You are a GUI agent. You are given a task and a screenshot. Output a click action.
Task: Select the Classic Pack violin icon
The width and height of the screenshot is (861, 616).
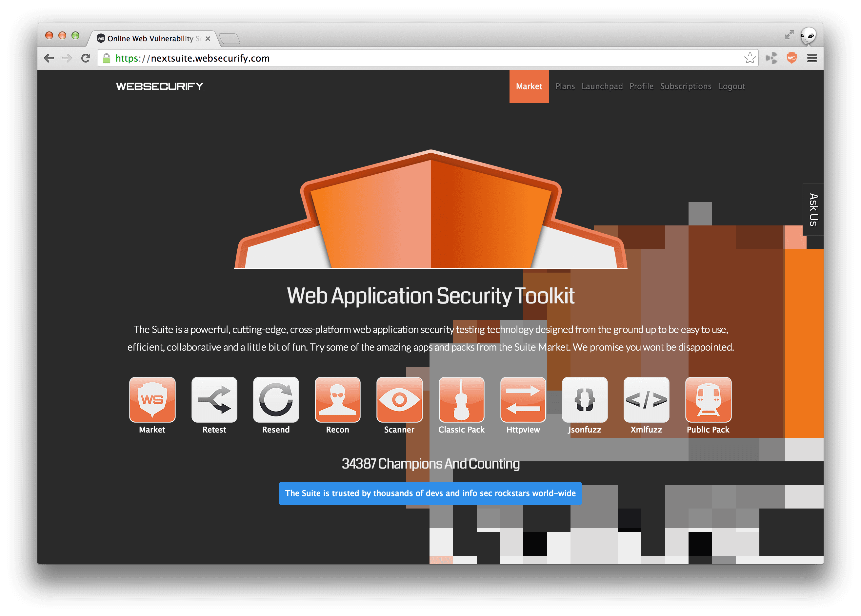(461, 399)
